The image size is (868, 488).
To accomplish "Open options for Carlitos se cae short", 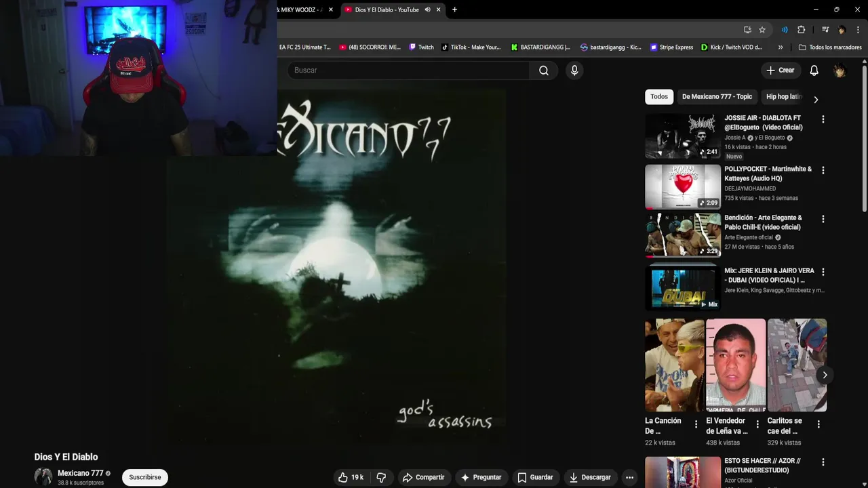I will point(818,424).
